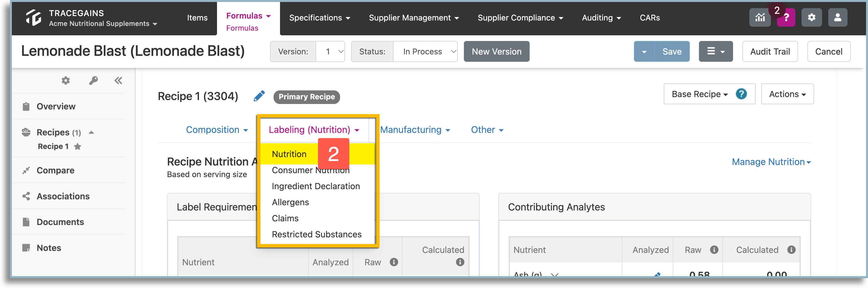
Task: Click the sidebar key icon
Action: click(x=93, y=81)
